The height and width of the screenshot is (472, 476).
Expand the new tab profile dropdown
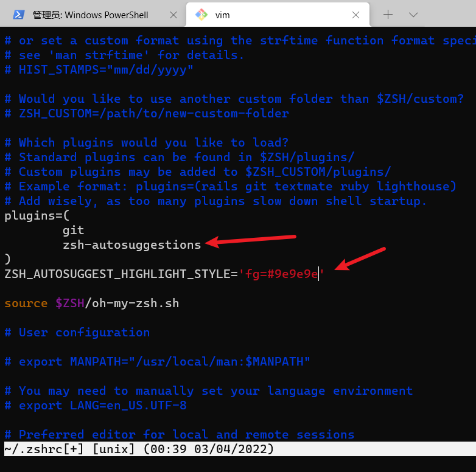coord(413,15)
